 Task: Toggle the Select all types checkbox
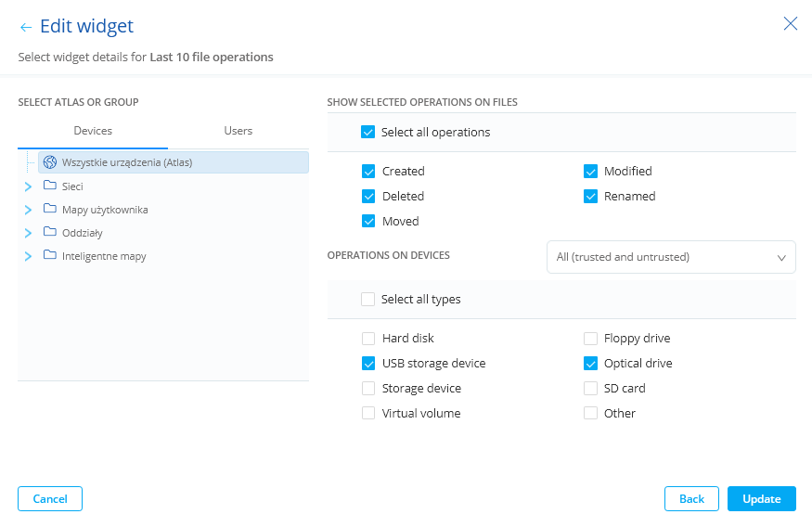click(367, 300)
